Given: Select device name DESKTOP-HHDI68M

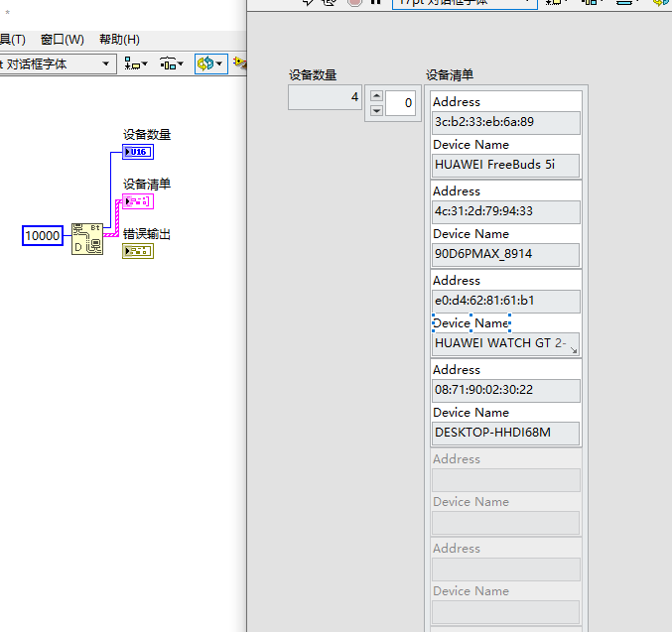Looking at the screenshot, I should point(505,433).
